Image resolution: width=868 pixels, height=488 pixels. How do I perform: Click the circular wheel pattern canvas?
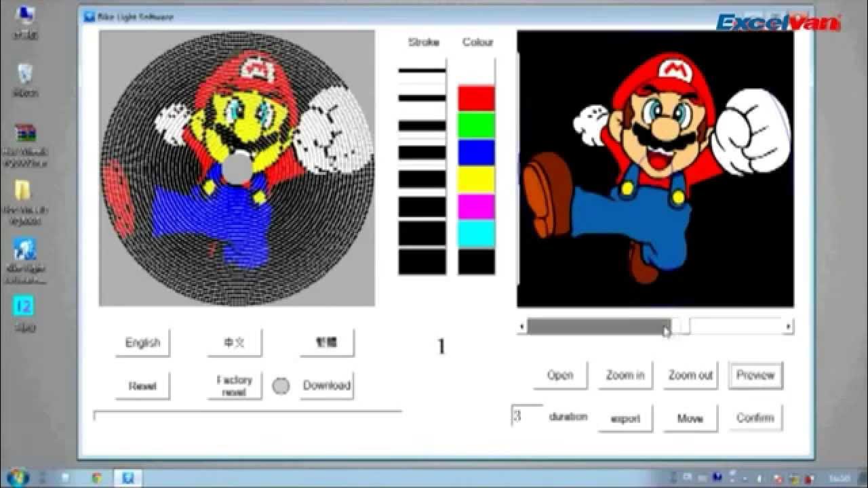pyautogui.click(x=237, y=168)
